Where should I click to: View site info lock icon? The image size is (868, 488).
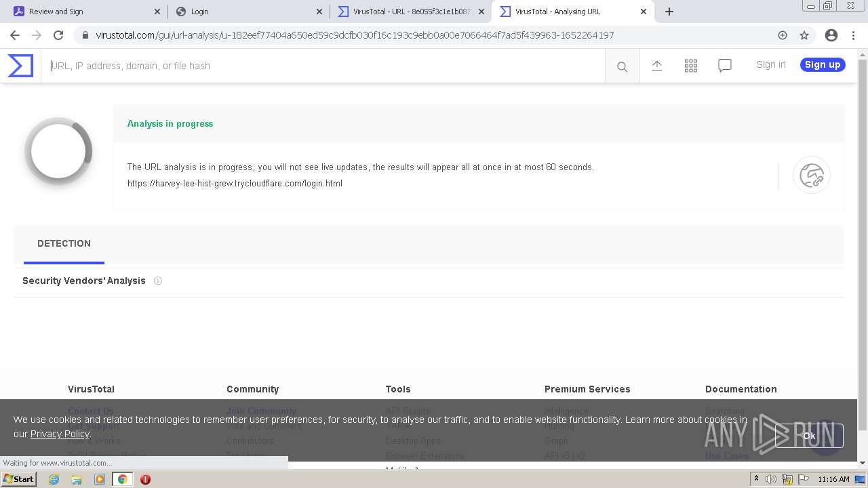pos(85,35)
